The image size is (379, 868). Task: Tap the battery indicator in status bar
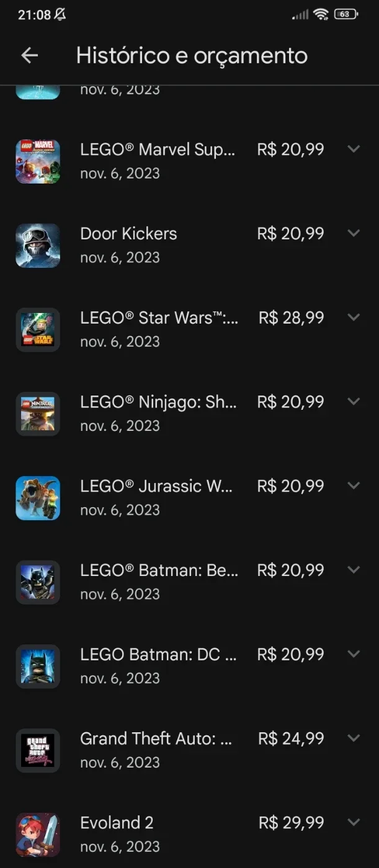[346, 14]
